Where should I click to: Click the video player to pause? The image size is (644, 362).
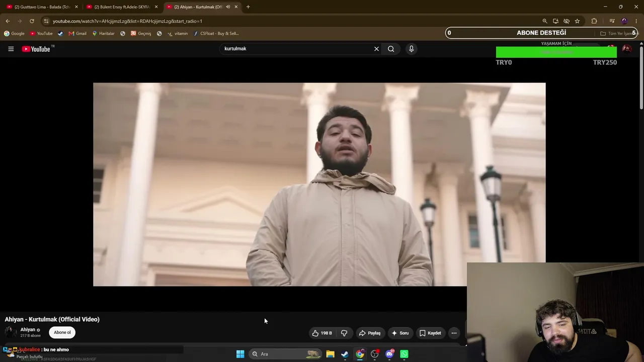coord(319,185)
